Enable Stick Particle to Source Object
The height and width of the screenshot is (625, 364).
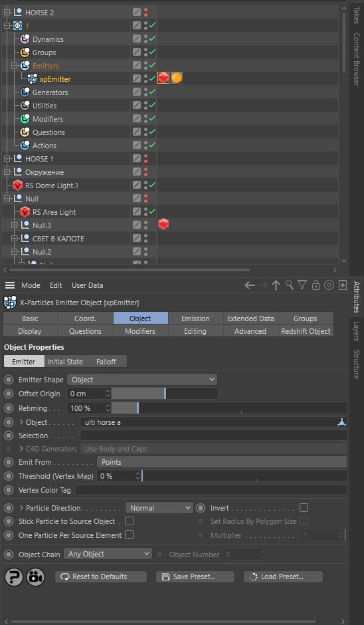coord(129,521)
